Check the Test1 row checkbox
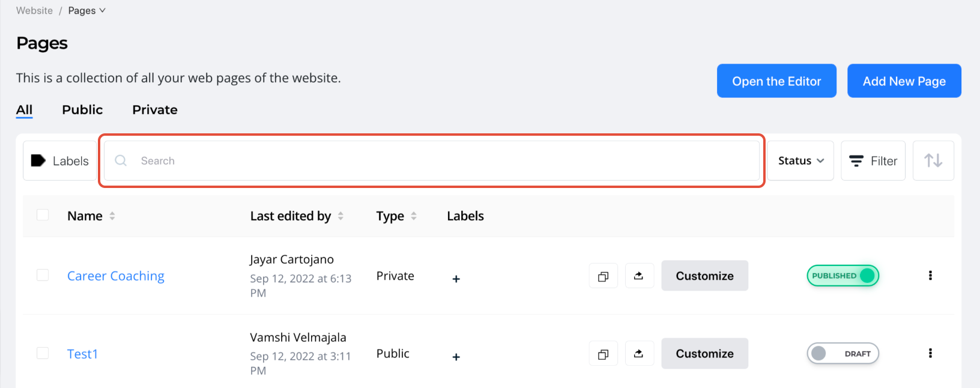 pos(43,353)
